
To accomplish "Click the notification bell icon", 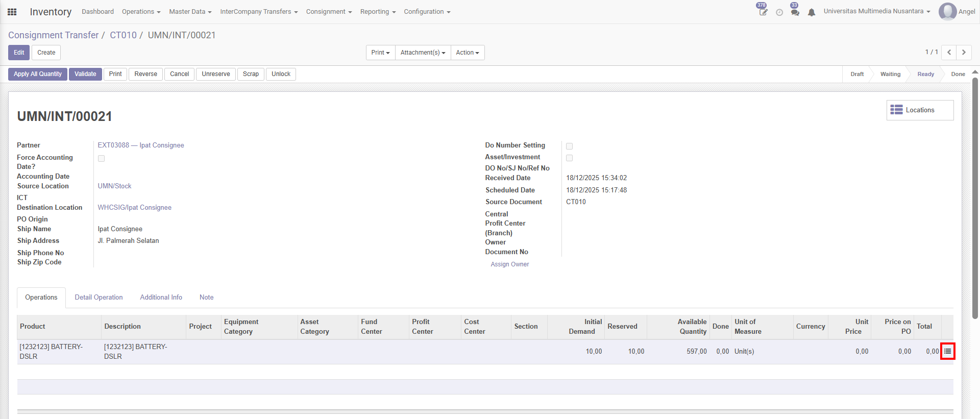I will (x=812, y=12).
